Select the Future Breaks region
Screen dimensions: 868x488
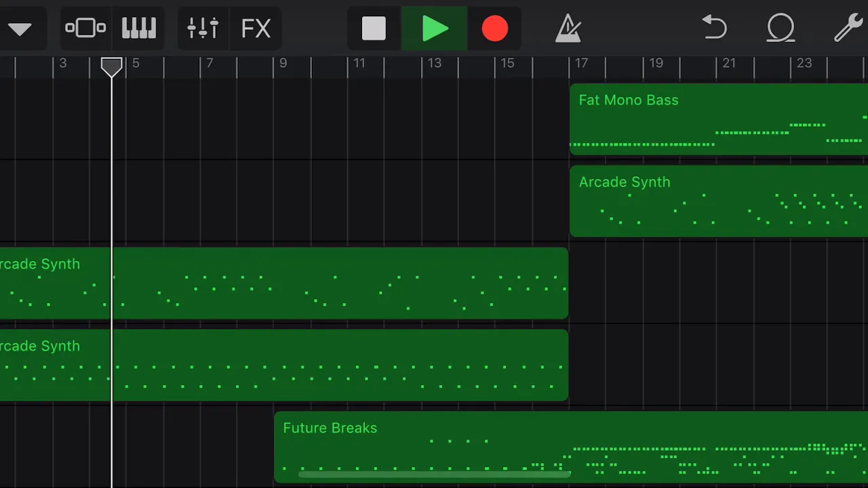(x=571, y=447)
